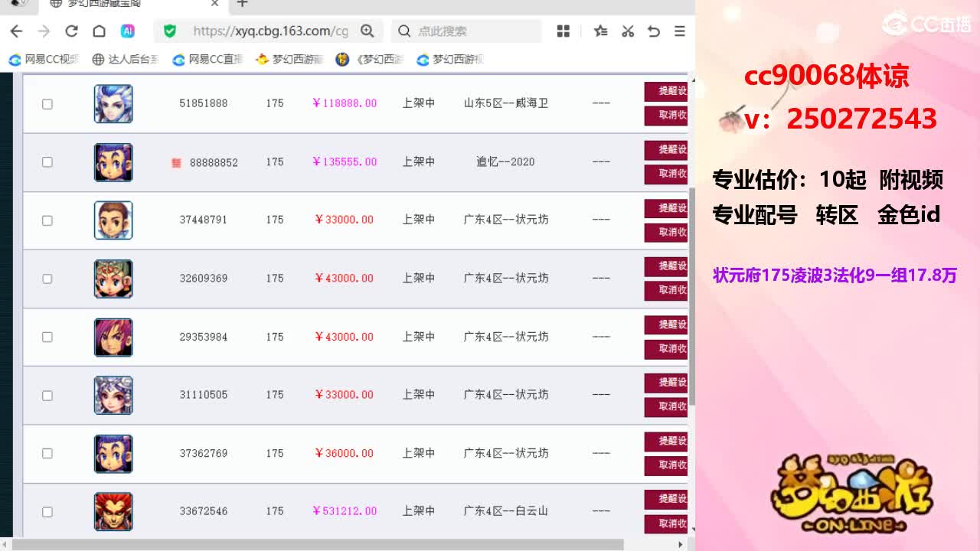Click the page vertical scrollbar thumb
Viewport: 980px width, 551px height.
[x=692, y=297]
